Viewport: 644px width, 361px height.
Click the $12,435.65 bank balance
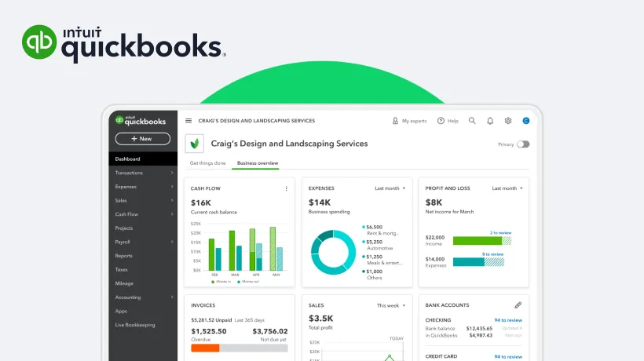tap(479, 329)
